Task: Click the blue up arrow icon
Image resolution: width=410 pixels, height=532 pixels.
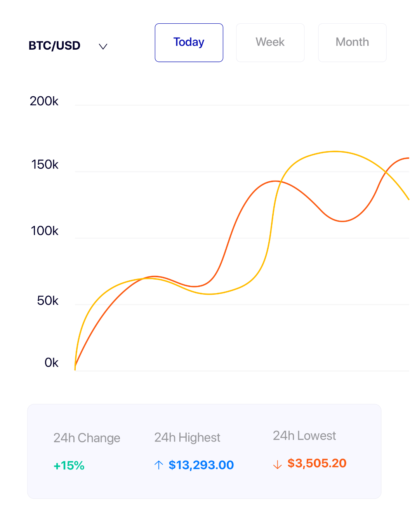Action: coord(158,465)
